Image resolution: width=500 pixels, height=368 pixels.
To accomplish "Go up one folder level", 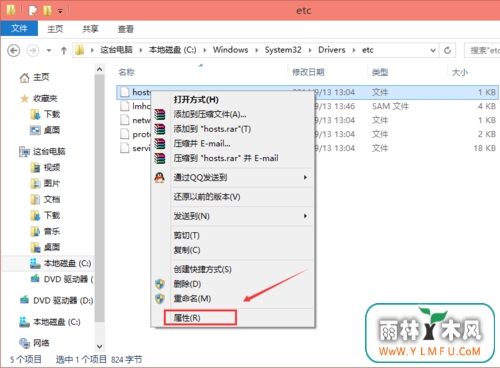I will click(x=64, y=51).
